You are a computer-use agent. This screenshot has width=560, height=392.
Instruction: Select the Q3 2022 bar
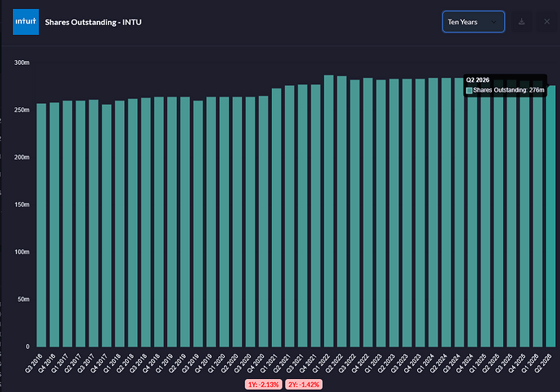point(355,213)
